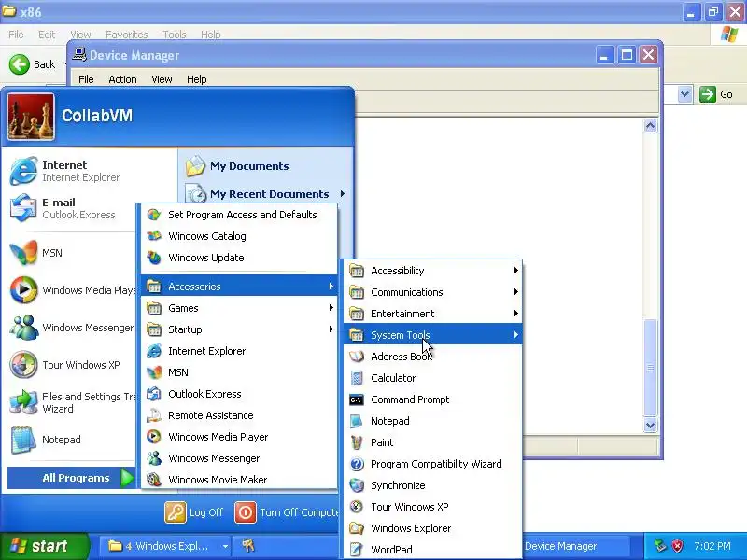Open Tools menu in x86 window
Screen dimensions: 747x560
point(174,35)
